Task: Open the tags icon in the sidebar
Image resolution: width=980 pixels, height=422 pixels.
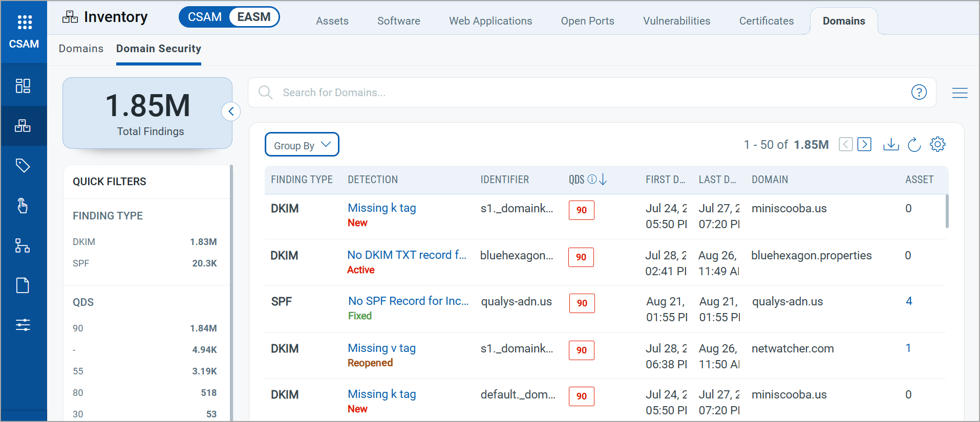Action: tap(23, 166)
